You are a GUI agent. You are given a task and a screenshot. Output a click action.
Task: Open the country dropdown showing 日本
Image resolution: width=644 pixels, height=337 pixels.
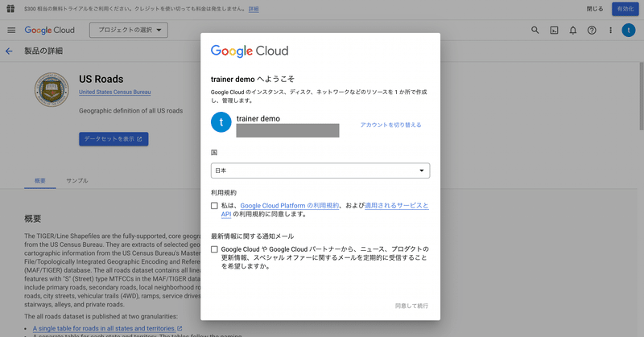(320, 171)
